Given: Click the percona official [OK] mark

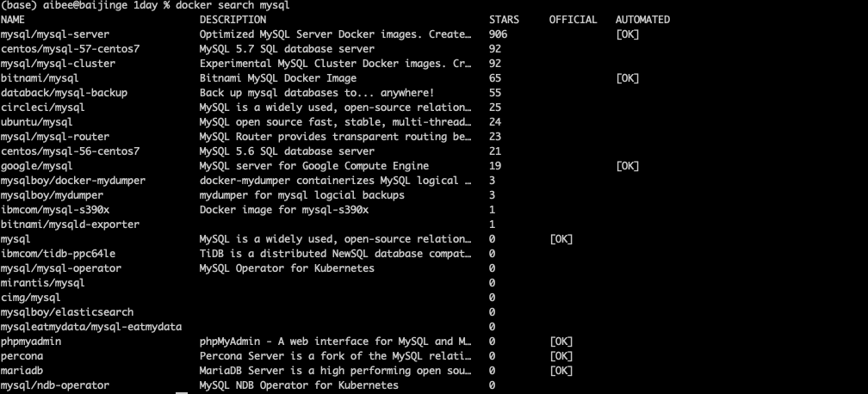Looking at the screenshot, I should [561, 356].
